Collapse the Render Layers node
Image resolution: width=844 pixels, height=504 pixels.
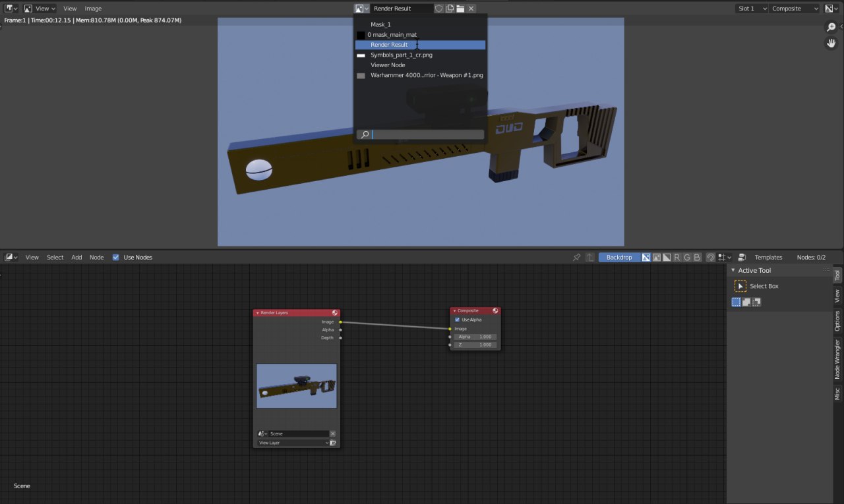coord(258,313)
